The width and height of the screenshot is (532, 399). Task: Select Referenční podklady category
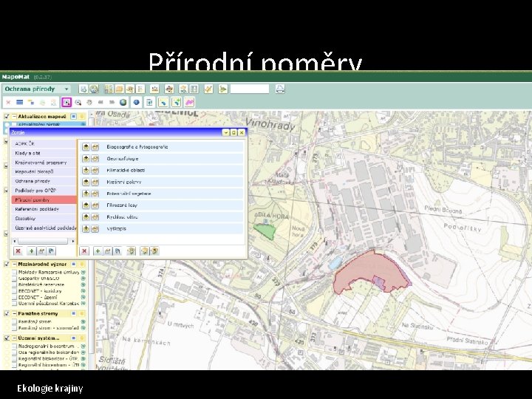(44, 209)
